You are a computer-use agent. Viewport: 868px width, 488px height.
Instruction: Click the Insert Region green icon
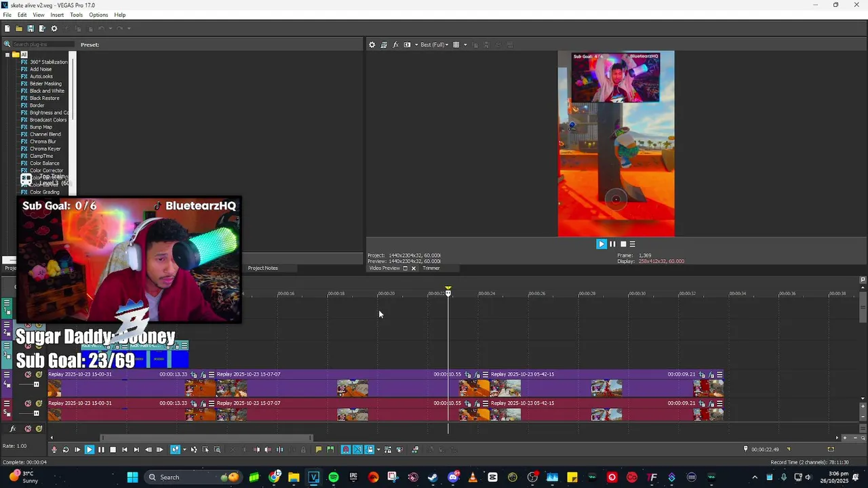coord(330,449)
